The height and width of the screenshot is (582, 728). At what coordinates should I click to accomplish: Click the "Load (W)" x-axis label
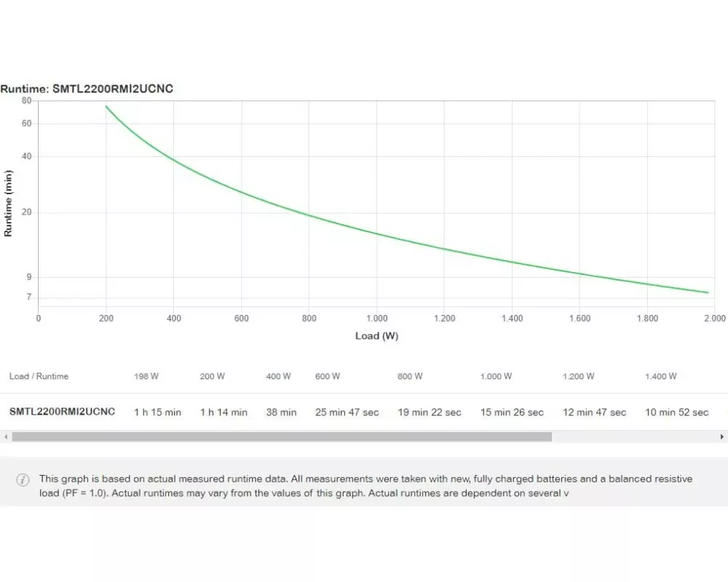[x=376, y=336]
